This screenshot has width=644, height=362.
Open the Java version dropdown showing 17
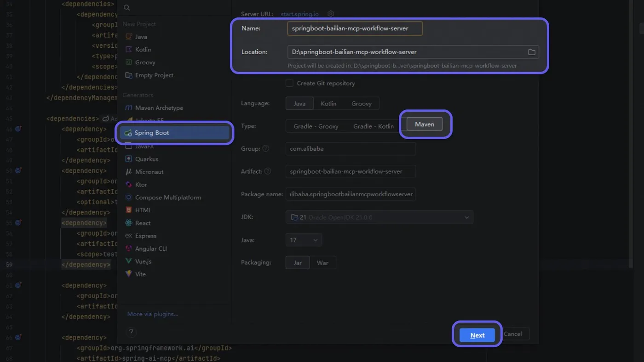click(x=304, y=240)
